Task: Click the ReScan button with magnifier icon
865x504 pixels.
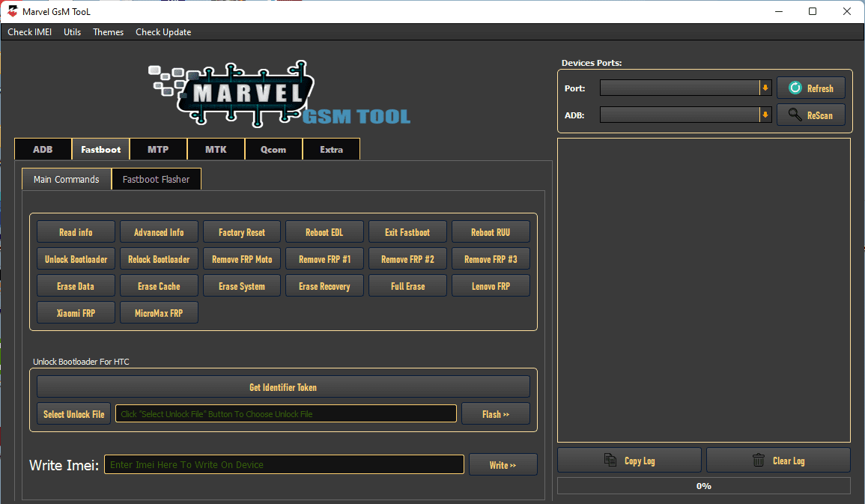Action: [x=810, y=115]
